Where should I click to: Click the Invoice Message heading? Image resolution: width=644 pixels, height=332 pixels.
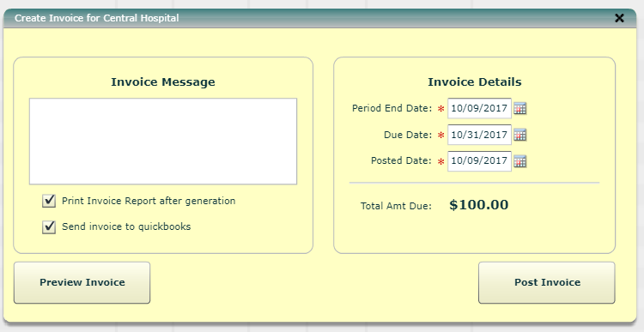click(x=163, y=82)
